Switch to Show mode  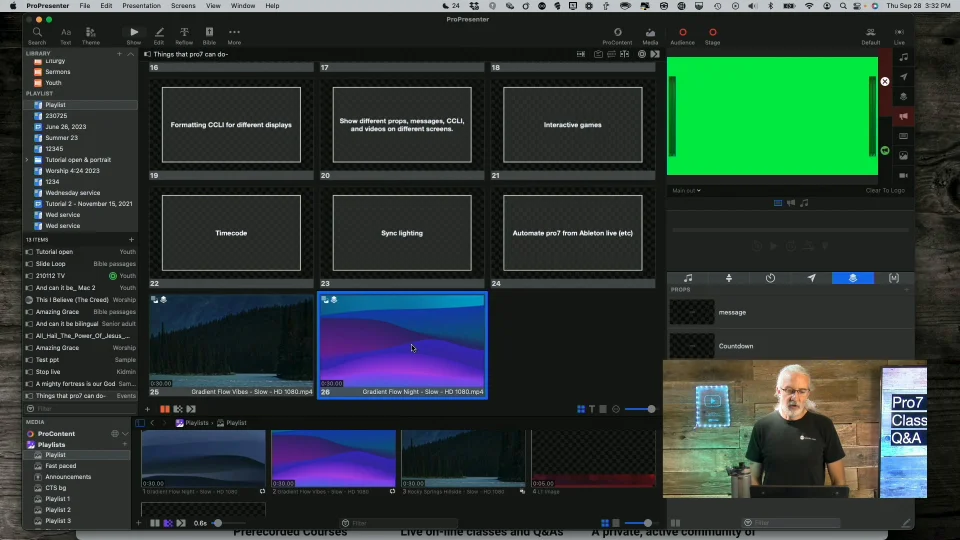(133, 36)
